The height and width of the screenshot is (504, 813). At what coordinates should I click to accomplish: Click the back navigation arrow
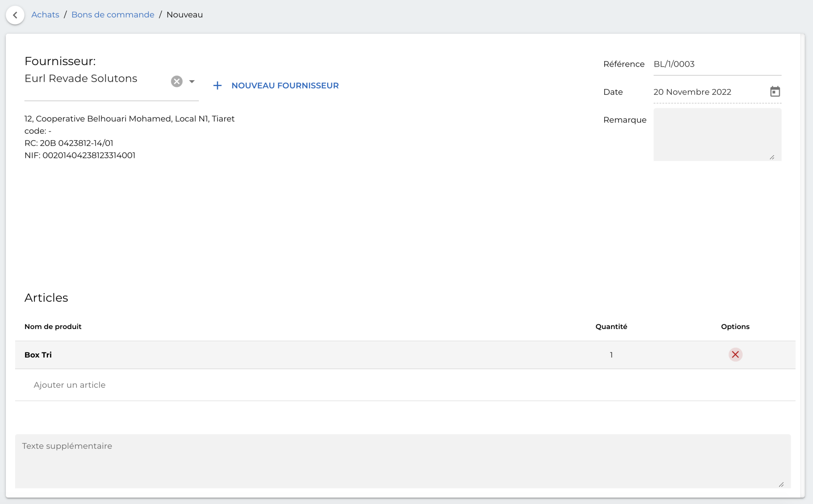pos(15,15)
